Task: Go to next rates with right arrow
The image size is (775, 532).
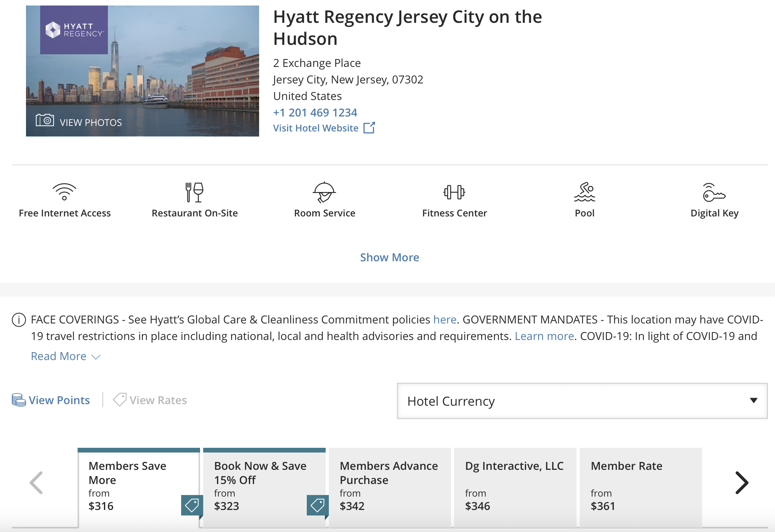Action: (x=742, y=483)
